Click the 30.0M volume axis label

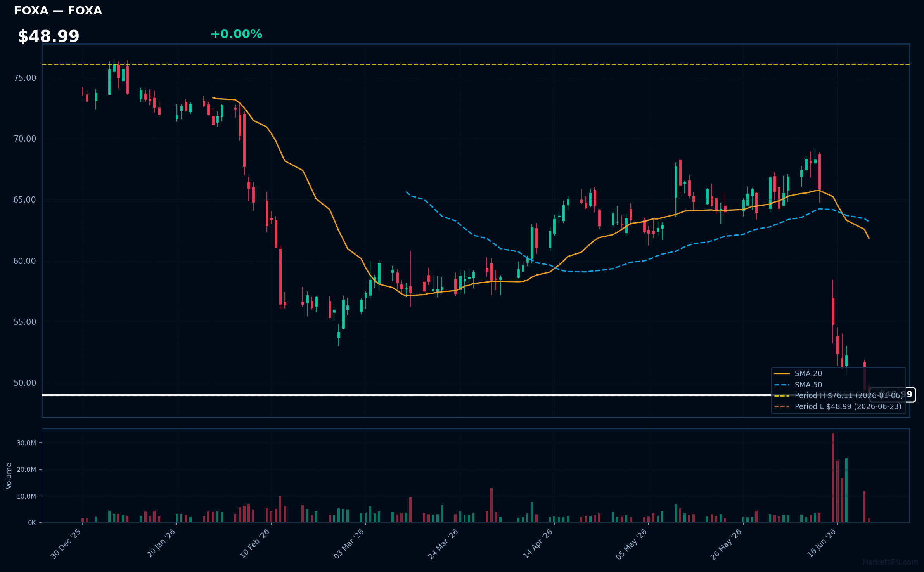(26, 443)
